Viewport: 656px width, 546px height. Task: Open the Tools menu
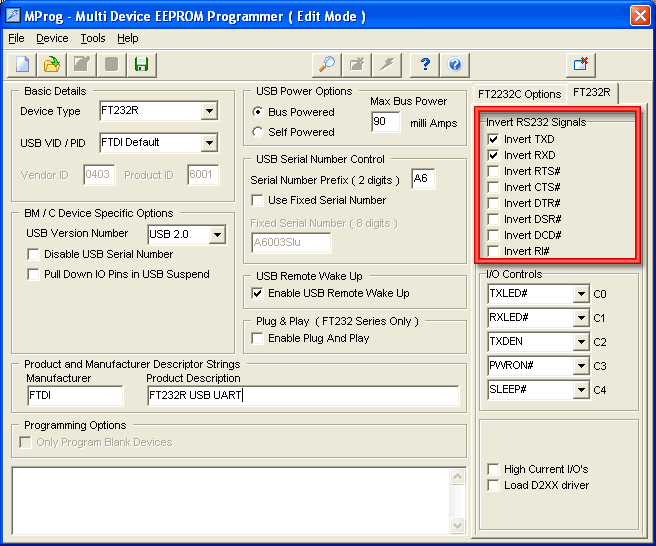pos(92,38)
